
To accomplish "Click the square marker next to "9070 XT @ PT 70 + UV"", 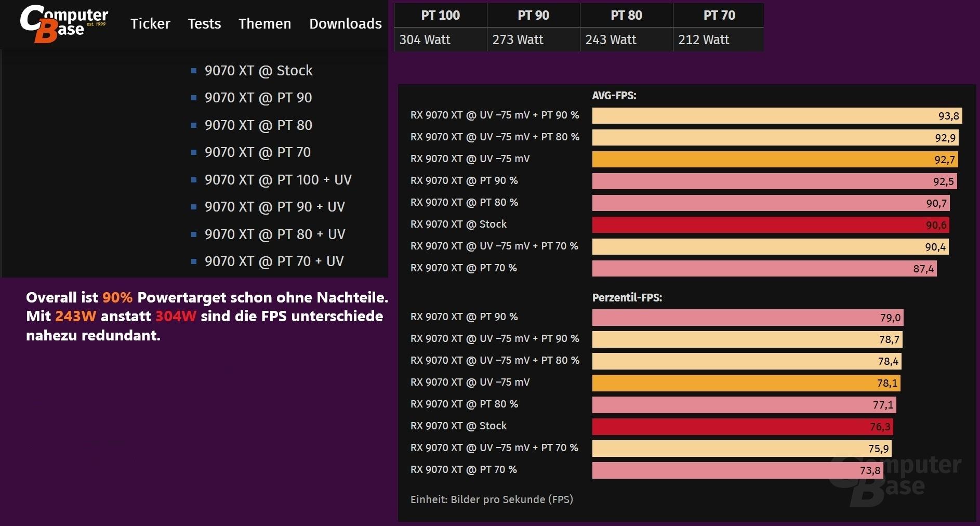I will pyautogui.click(x=194, y=261).
